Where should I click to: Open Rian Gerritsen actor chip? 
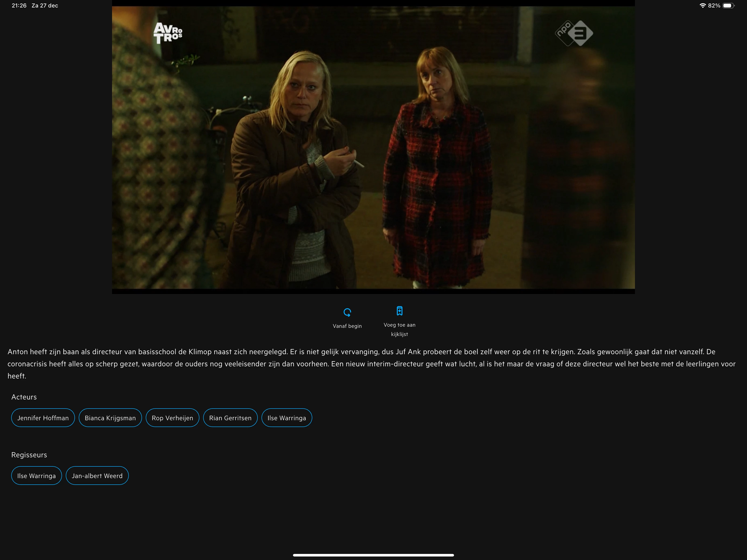[x=230, y=418]
